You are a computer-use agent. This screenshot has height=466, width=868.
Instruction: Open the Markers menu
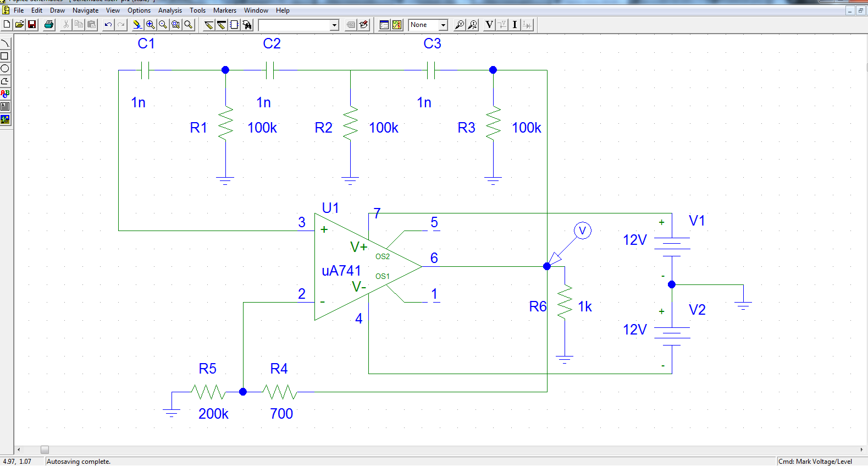click(225, 10)
